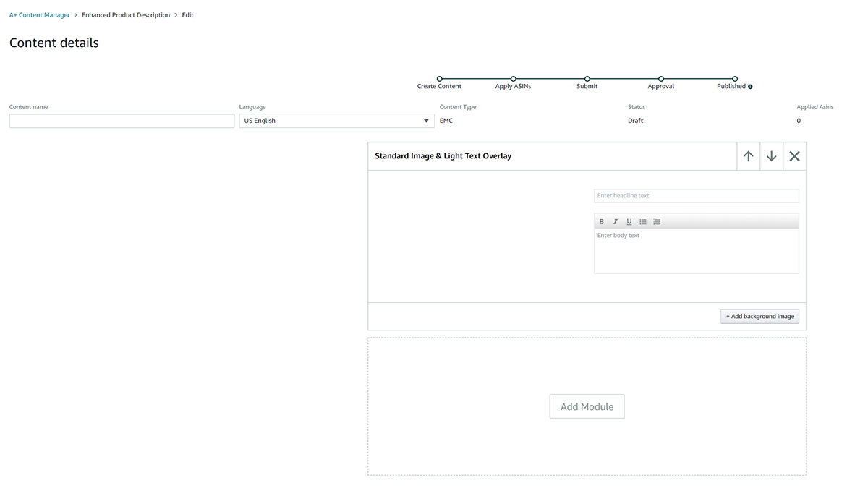Click into the Content name field

122,121
